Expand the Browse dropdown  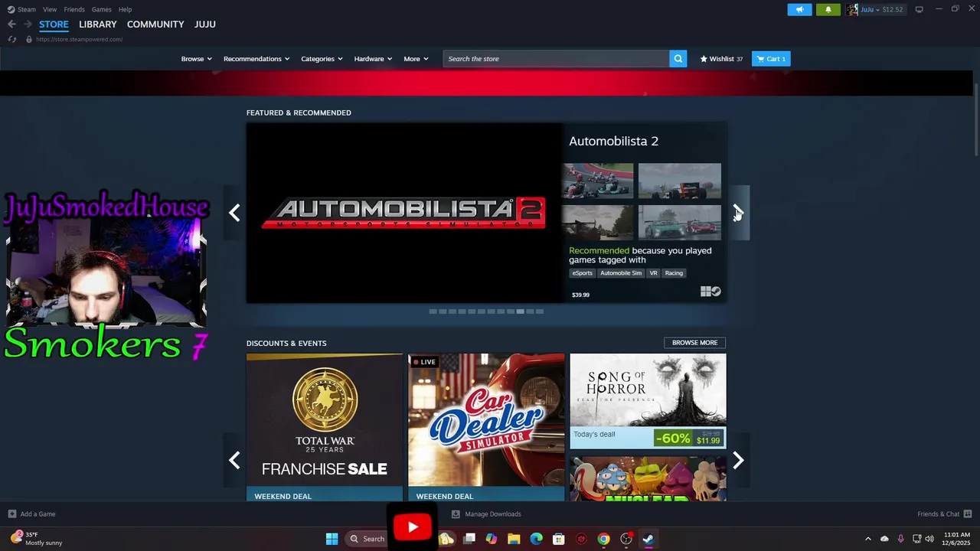click(x=196, y=59)
